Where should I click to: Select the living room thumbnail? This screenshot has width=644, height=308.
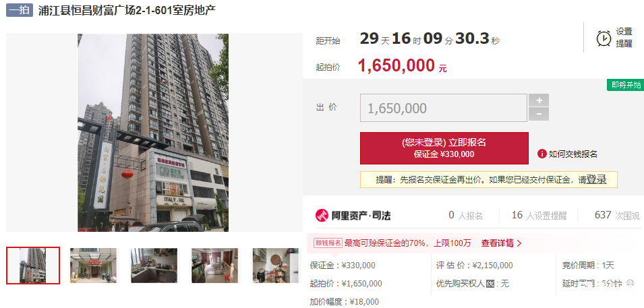click(x=214, y=266)
